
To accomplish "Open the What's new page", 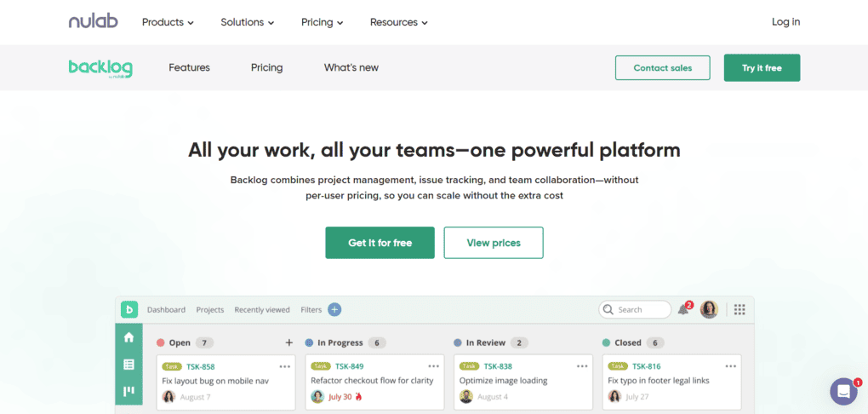I will pos(351,67).
